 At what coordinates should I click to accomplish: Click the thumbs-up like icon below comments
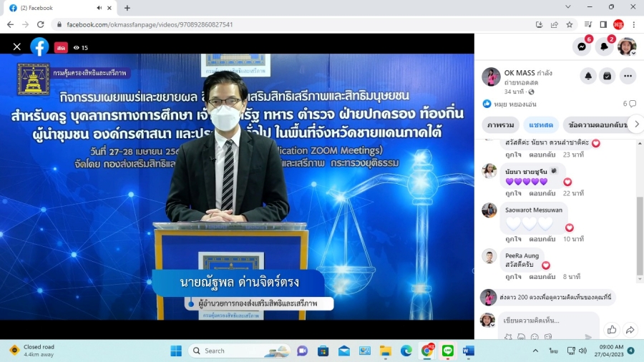click(x=611, y=330)
